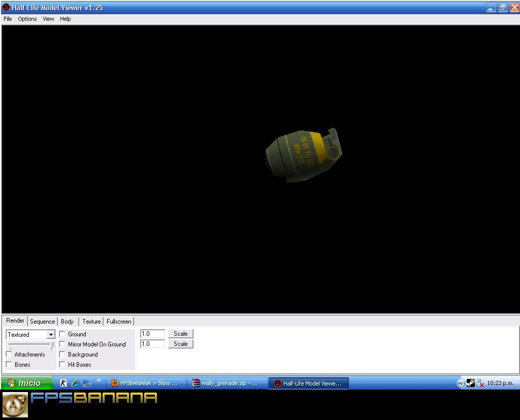
Task: Enable the Ground checkbox
Action: click(x=62, y=334)
